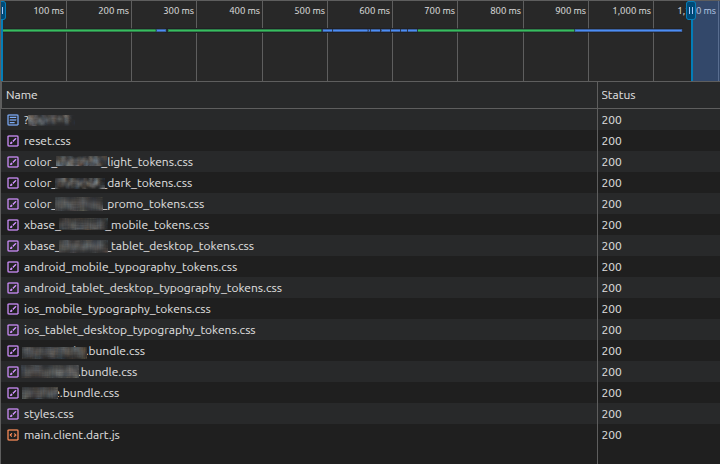This screenshot has height=464, width=720.
Task: Click the icon beside xbase tablet_desktop_tokens.css
Action: [13, 246]
